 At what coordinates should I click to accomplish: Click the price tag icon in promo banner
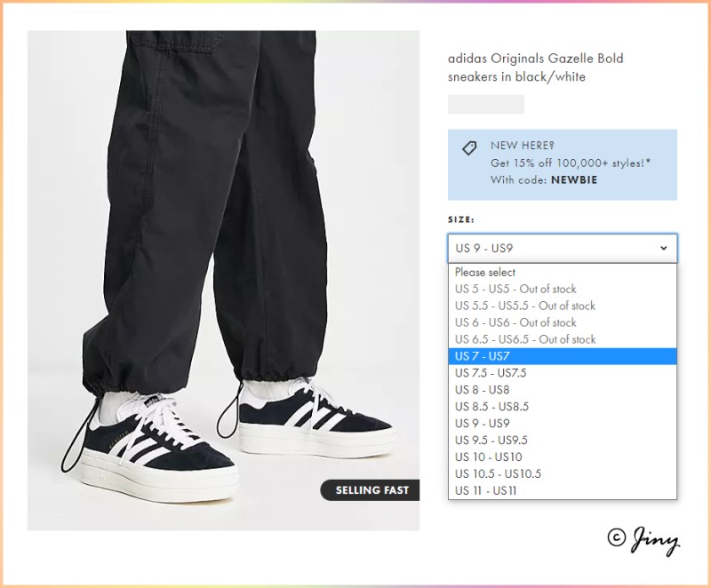469,148
